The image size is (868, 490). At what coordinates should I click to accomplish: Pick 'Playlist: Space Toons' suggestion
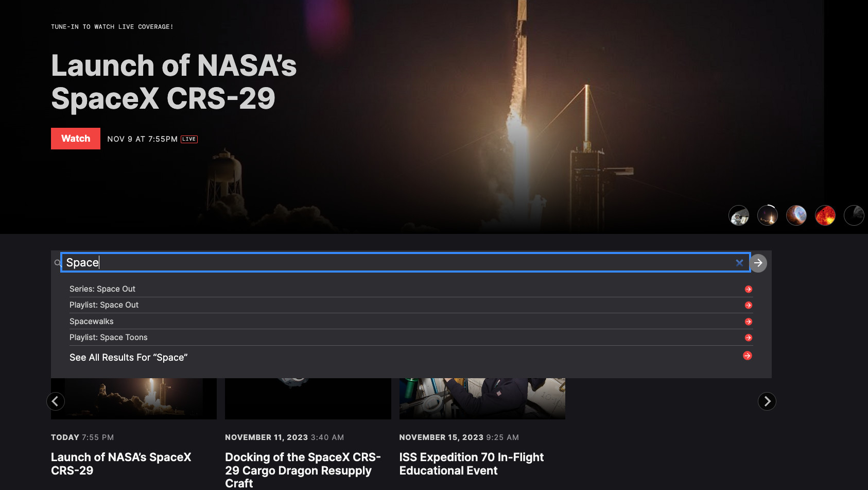(x=109, y=337)
